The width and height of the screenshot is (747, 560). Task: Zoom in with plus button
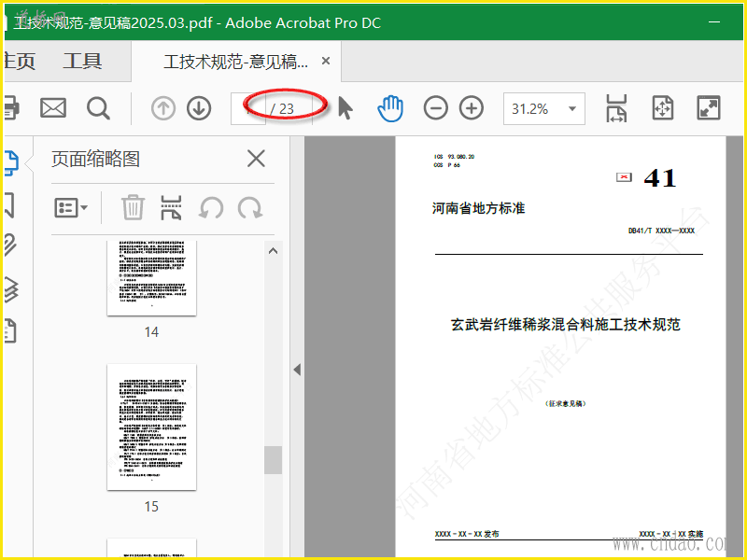tap(472, 108)
